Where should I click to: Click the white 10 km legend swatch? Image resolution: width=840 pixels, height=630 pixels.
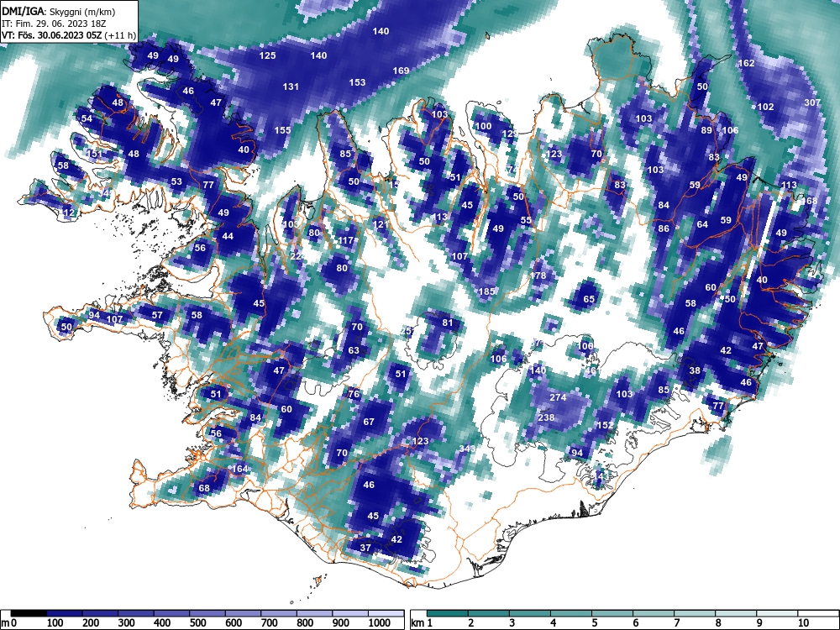[x=817, y=613]
